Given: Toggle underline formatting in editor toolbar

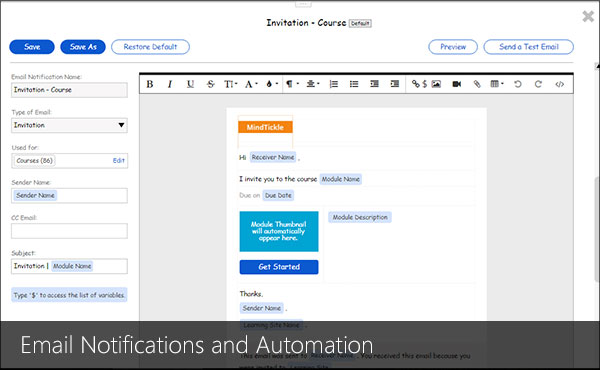Looking at the screenshot, I should (x=190, y=84).
